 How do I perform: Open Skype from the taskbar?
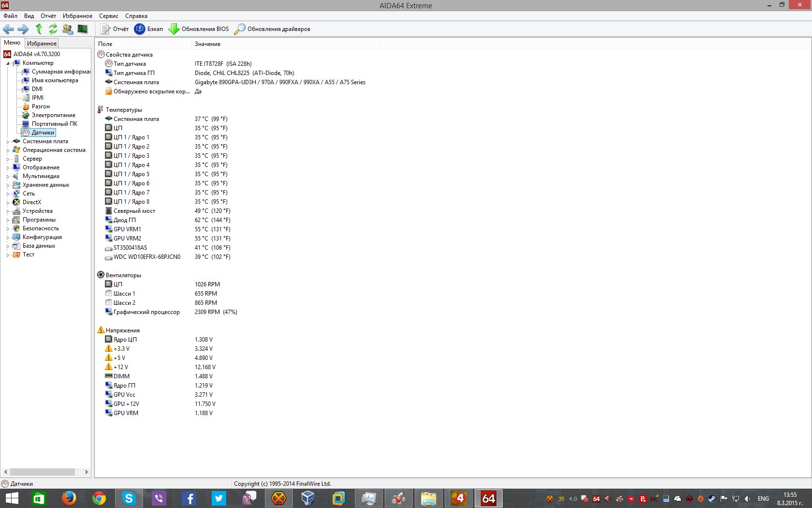(129, 498)
